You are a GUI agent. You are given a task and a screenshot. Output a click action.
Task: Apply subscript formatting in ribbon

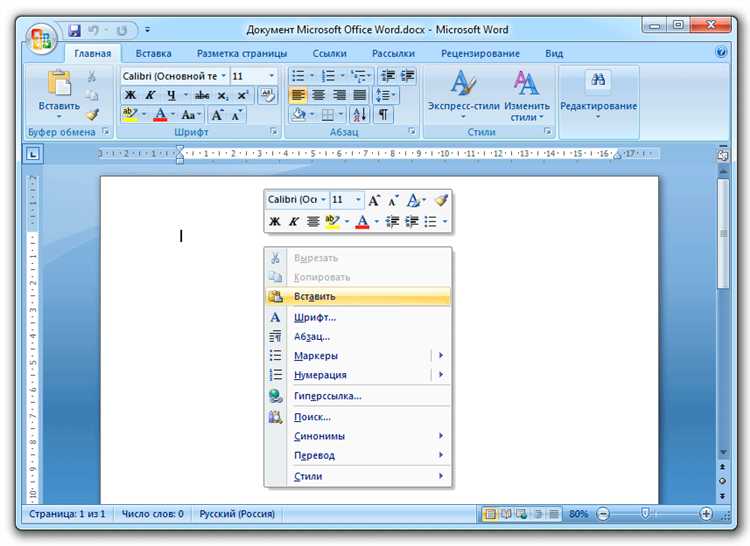tap(223, 96)
